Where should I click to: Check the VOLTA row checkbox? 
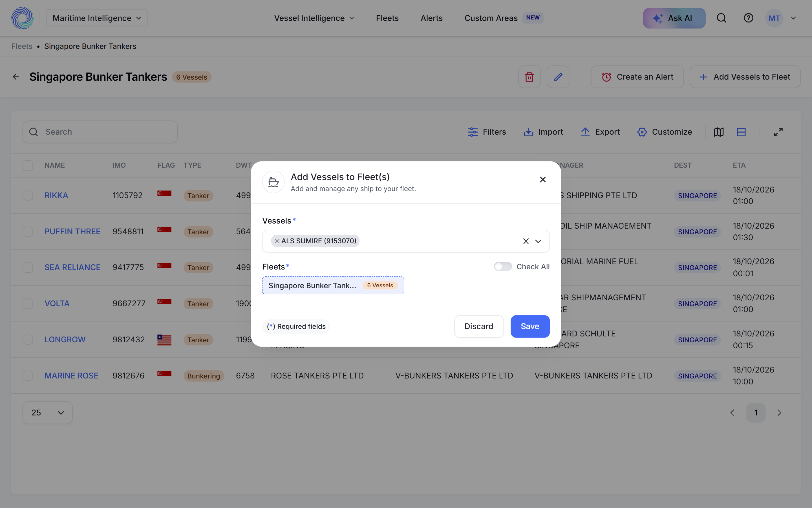pos(28,304)
